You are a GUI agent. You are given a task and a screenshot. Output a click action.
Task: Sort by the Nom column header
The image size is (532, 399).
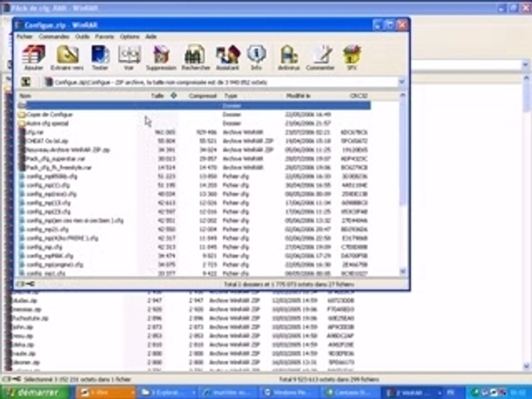pos(25,96)
